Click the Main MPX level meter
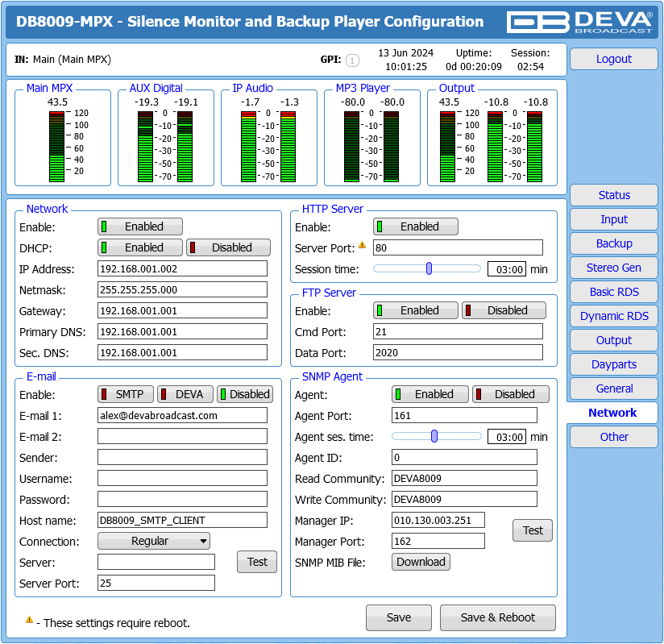The height and width of the screenshot is (644, 664). pos(56,147)
